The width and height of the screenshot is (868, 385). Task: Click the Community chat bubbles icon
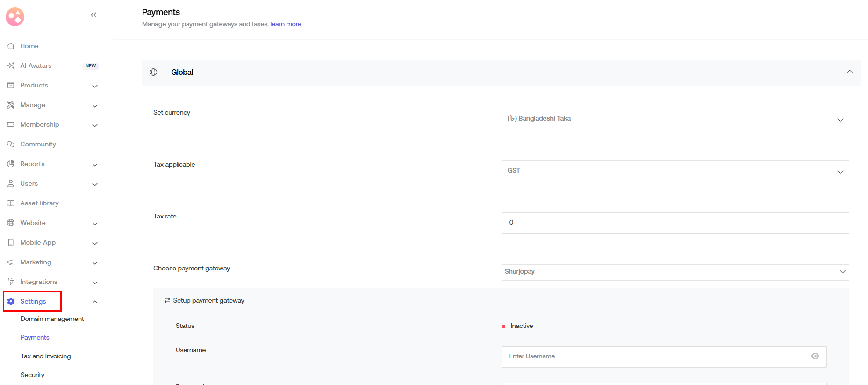pos(11,144)
